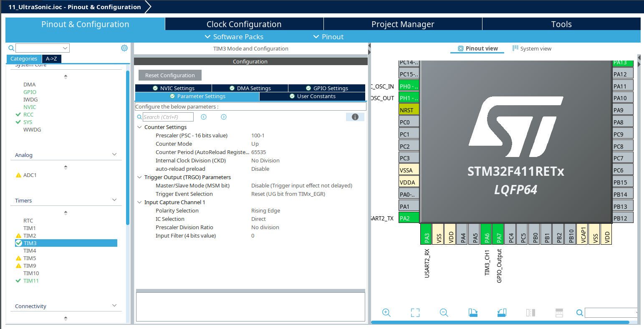Click the PA3 USART2_RX pin
This screenshot has height=329, width=644.
(426, 234)
